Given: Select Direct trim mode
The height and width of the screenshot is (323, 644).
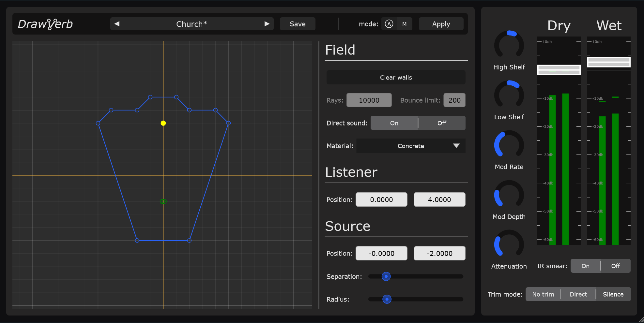Looking at the screenshot, I should (x=578, y=294).
